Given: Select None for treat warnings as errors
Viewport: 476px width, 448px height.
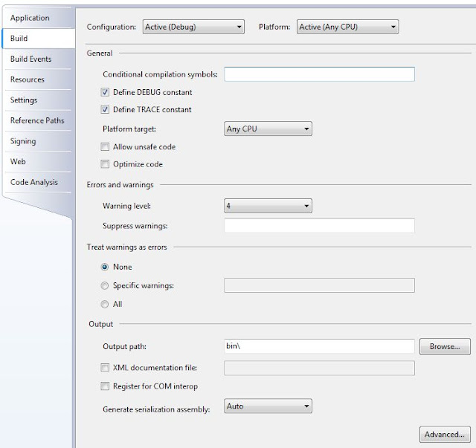Looking at the screenshot, I should [104, 267].
